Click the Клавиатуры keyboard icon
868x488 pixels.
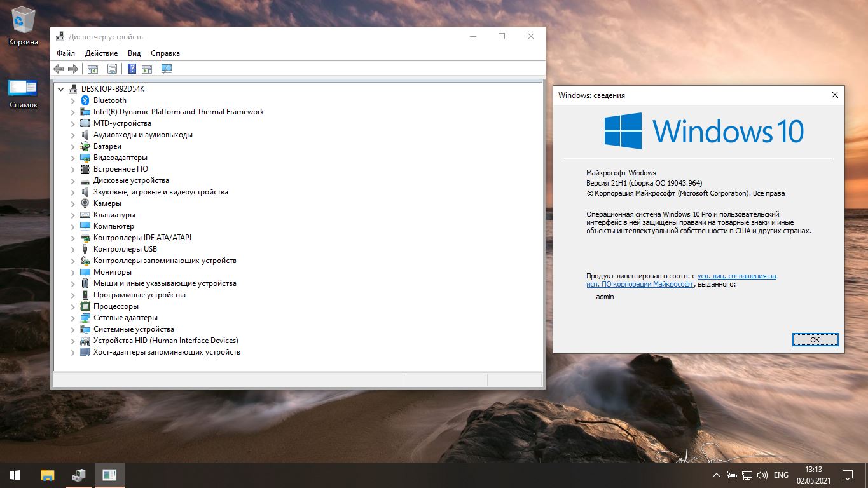[85, 215]
